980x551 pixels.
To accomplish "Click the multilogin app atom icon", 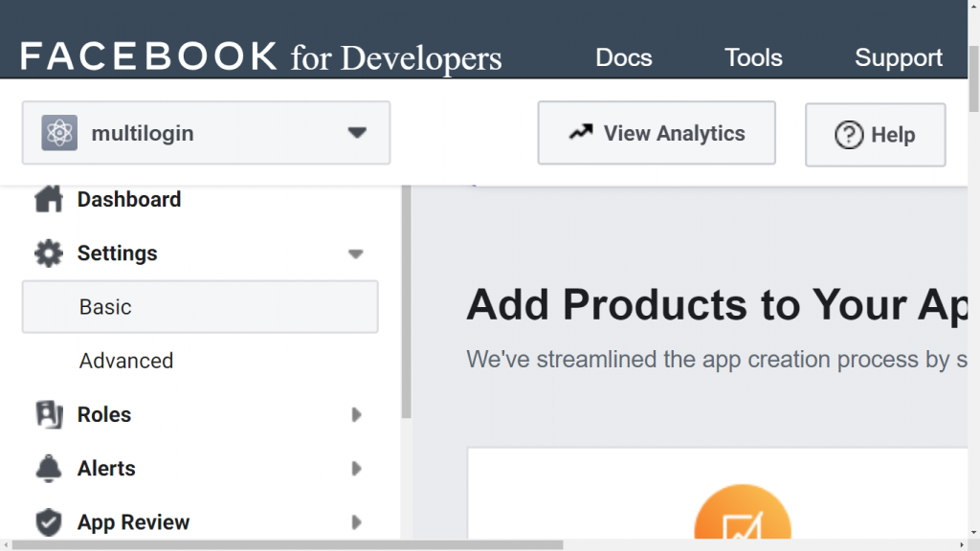I will tap(59, 132).
